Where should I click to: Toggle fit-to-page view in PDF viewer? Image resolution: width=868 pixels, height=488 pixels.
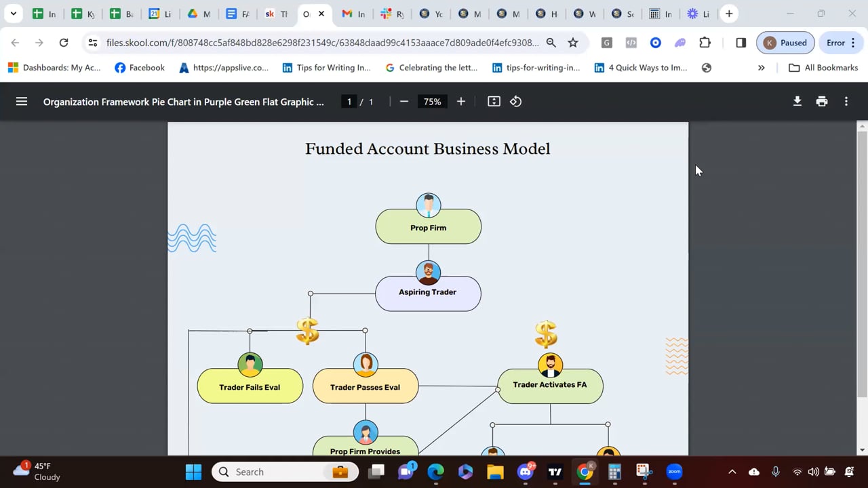(x=494, y=101)
